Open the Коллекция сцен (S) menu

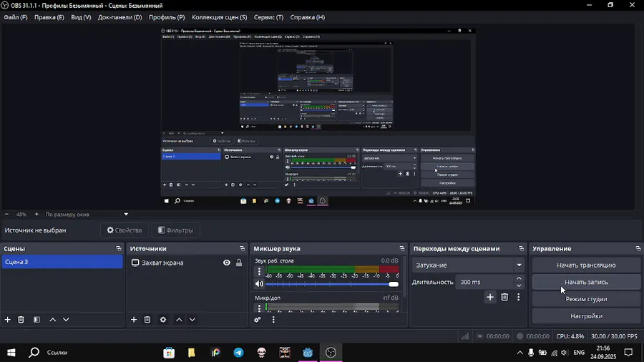coord(220,17)
